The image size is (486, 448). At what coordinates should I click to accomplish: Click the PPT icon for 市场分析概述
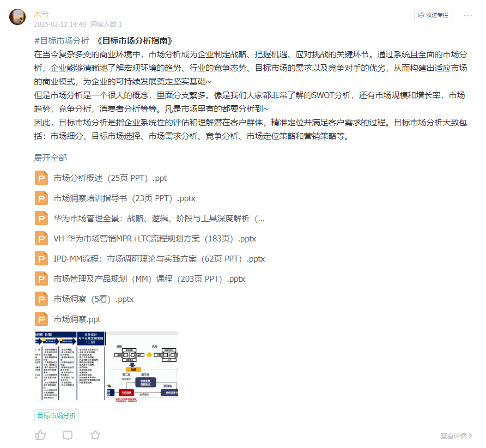coord(41,178)
